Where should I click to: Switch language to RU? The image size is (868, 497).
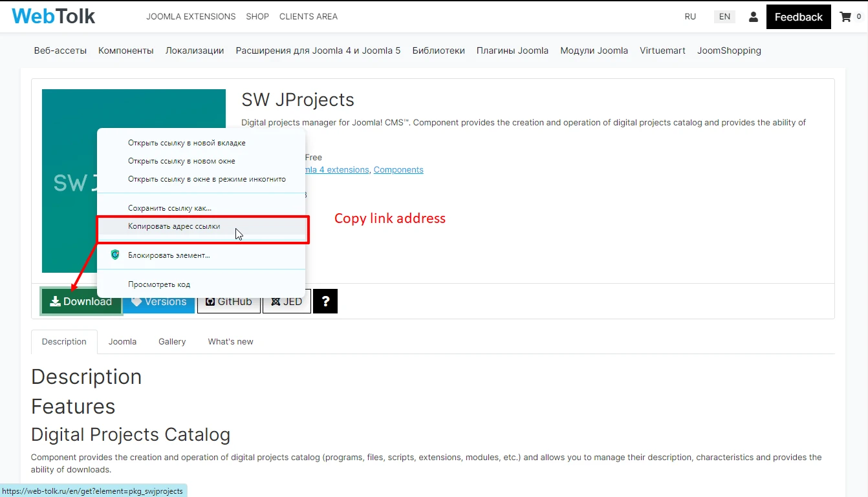(690, 17)
